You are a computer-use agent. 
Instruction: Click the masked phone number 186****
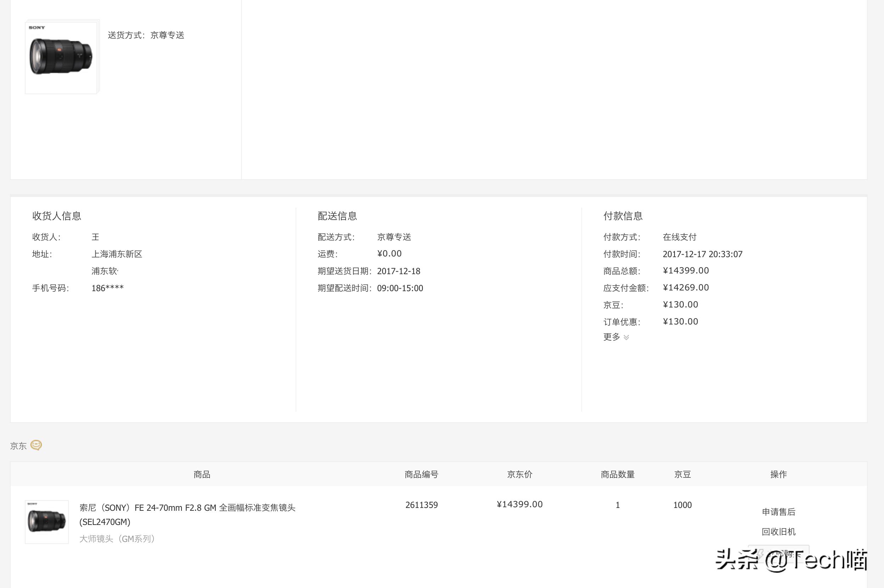108,287
